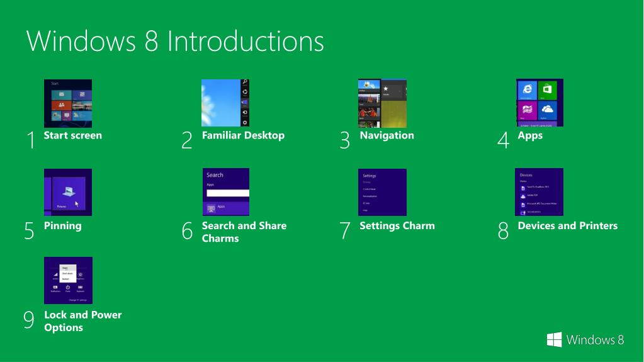Open the Familiar Desktop thumbnail image
This screenshot has width=644, height=362.
pos(225,103)
